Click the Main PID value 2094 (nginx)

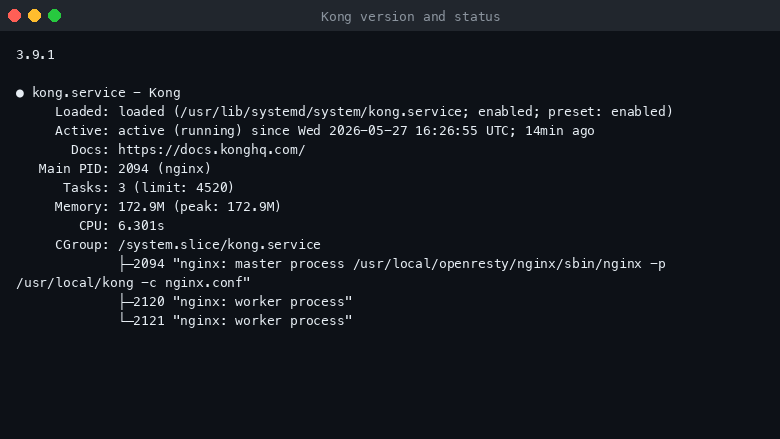click(164, 169)
